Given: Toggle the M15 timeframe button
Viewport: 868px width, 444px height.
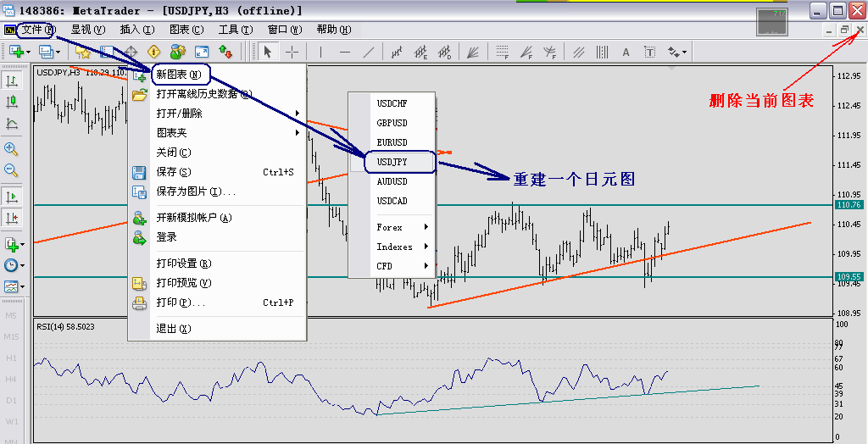Looking at the screenshot, I should pyautogui.click(x=12, y=337).
